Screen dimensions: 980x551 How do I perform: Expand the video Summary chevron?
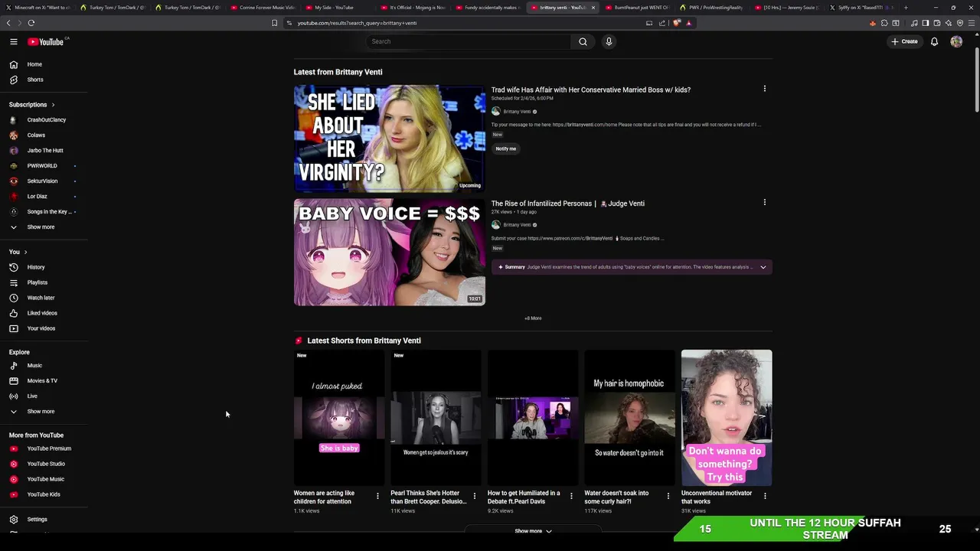(x=763, y=267)
